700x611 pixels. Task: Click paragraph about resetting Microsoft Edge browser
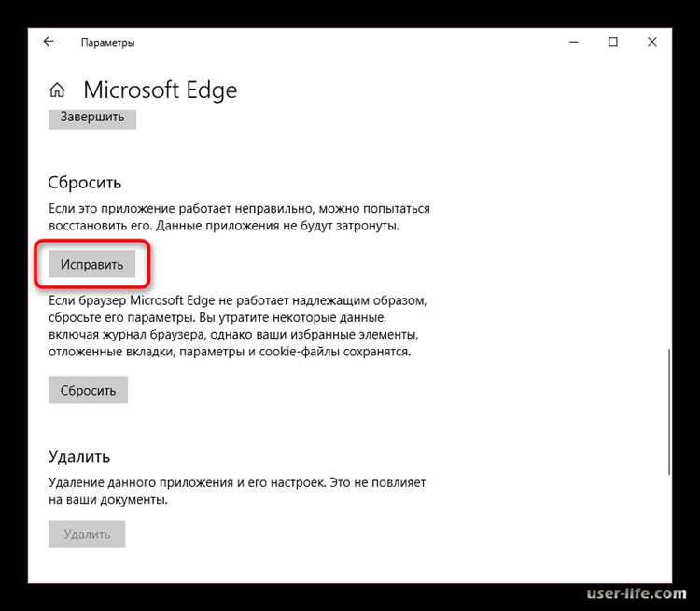pos(237,326)
